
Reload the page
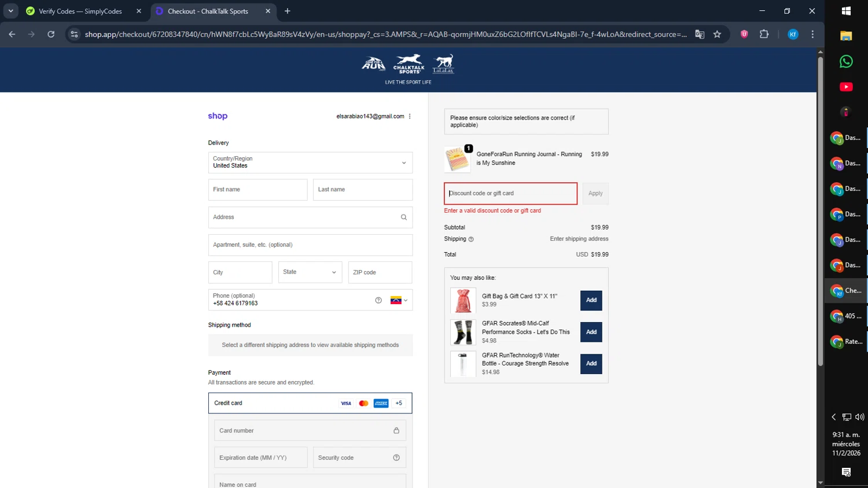[51, 34]
